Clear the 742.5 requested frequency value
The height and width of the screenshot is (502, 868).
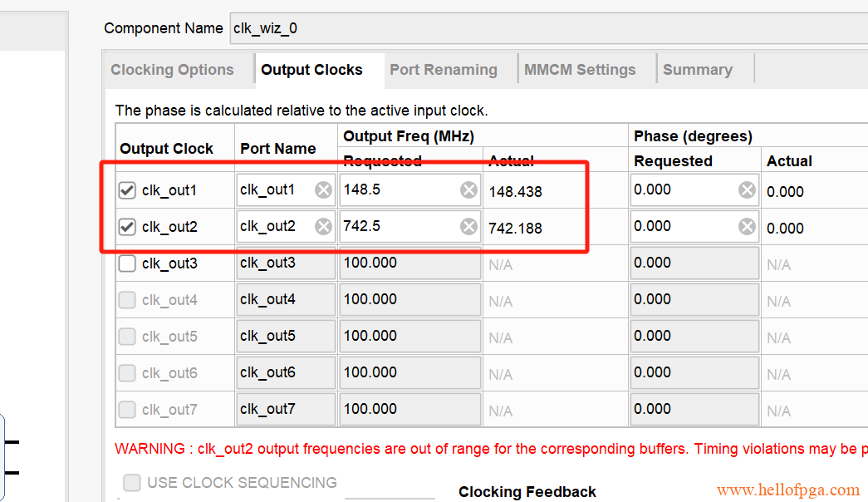(x=469, y=227)
